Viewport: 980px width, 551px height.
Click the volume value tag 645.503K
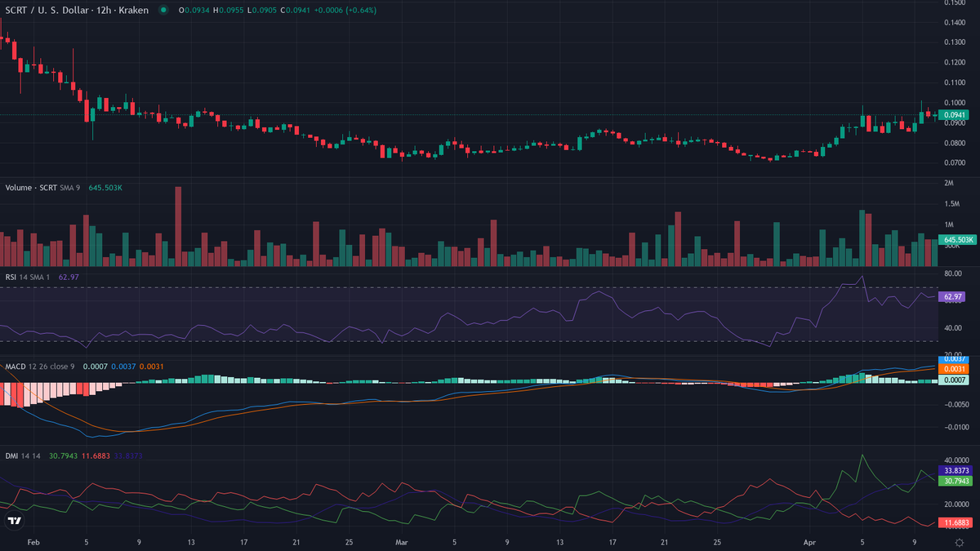(x=957, y=240)
